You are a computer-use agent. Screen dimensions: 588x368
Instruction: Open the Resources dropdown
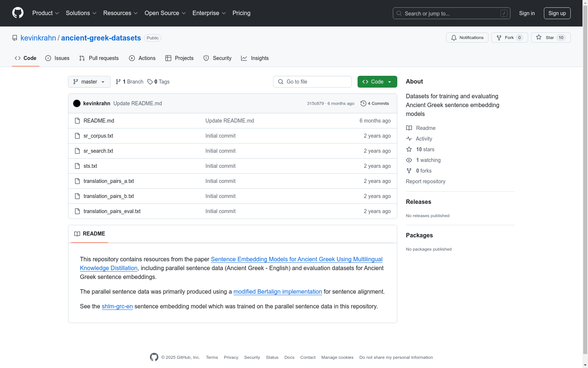click(121, 13)
